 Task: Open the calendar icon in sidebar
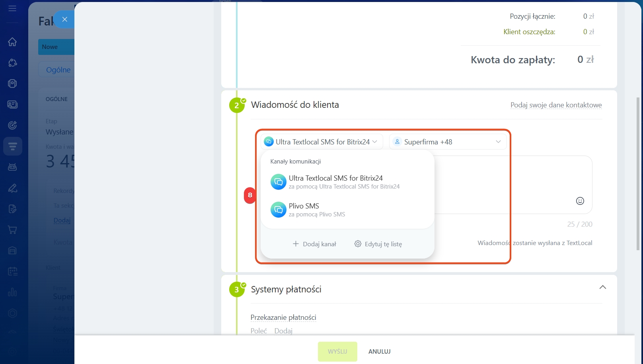[12, 271]
